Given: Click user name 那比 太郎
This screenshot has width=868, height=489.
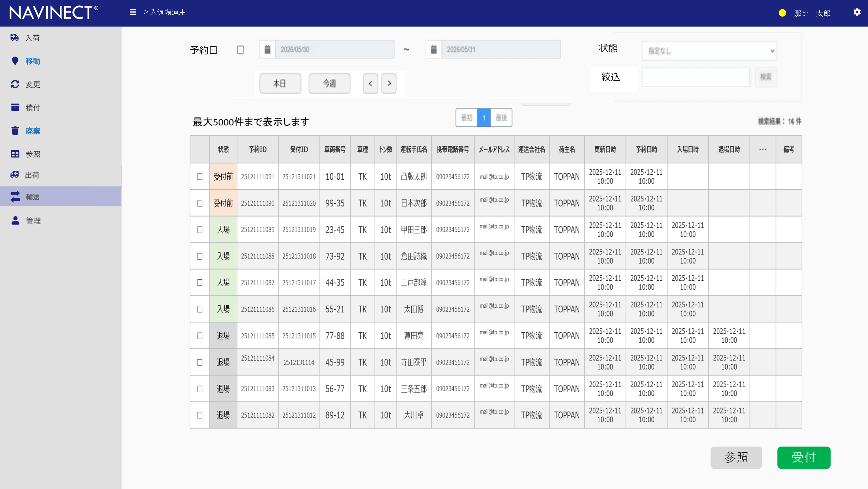Looking at the screenshot, I should coord(812,13).
